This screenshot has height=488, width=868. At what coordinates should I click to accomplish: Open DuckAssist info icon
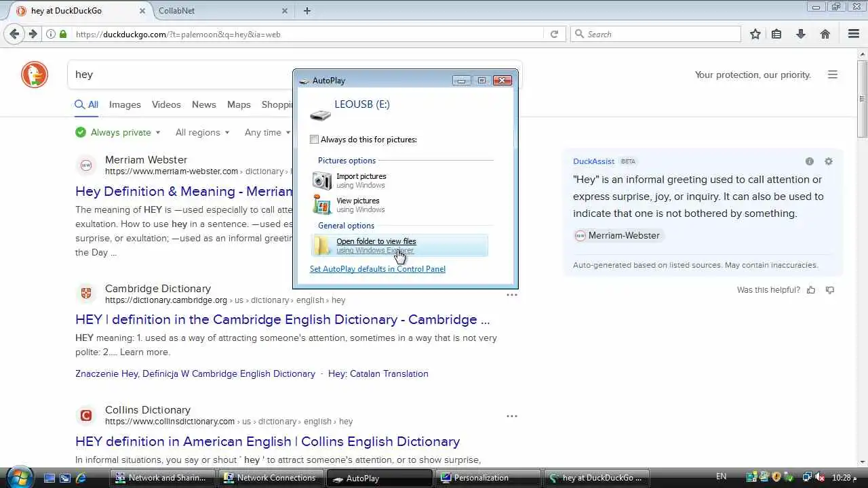point(809,161)
